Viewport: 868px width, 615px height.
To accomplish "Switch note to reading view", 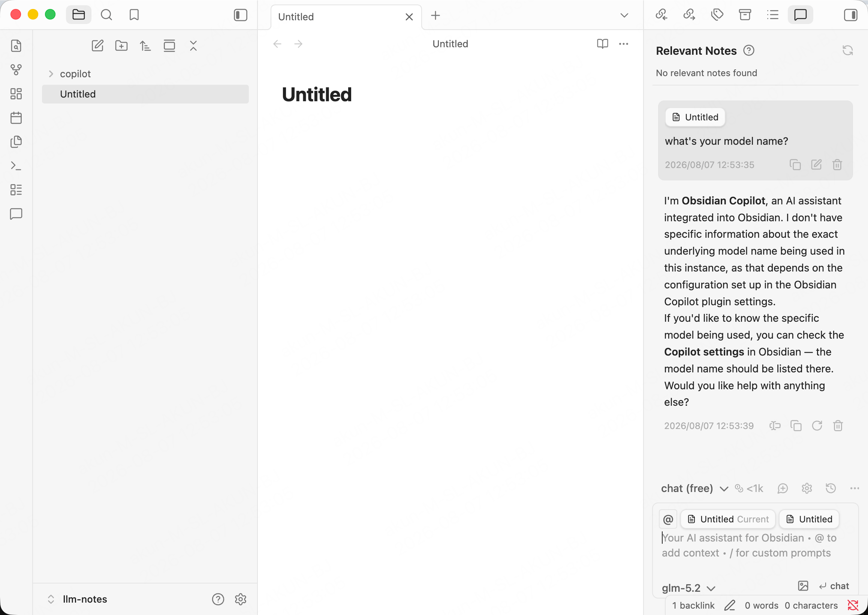I will click(602, 44).
